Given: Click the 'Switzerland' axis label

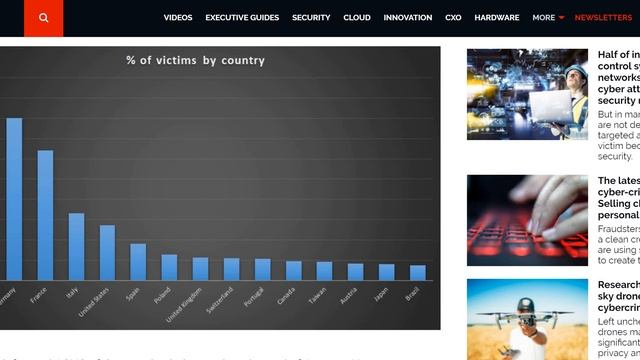Looking at the screenshot, I should (x=220, y=300).
